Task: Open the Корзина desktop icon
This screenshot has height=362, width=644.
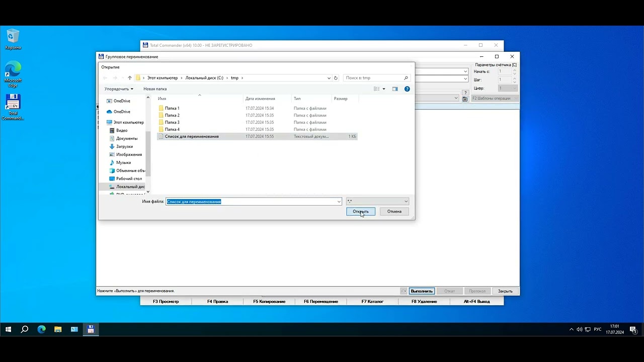Action: [13, 39]
